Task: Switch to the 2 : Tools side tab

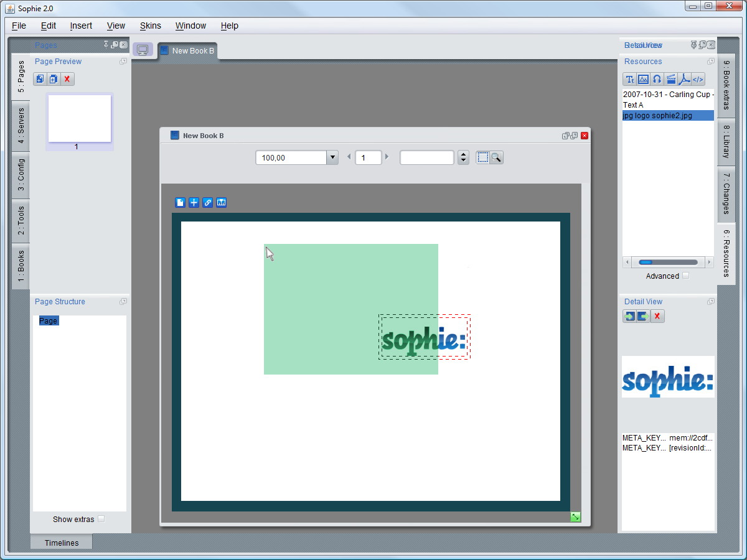Action: pos(21,221)
